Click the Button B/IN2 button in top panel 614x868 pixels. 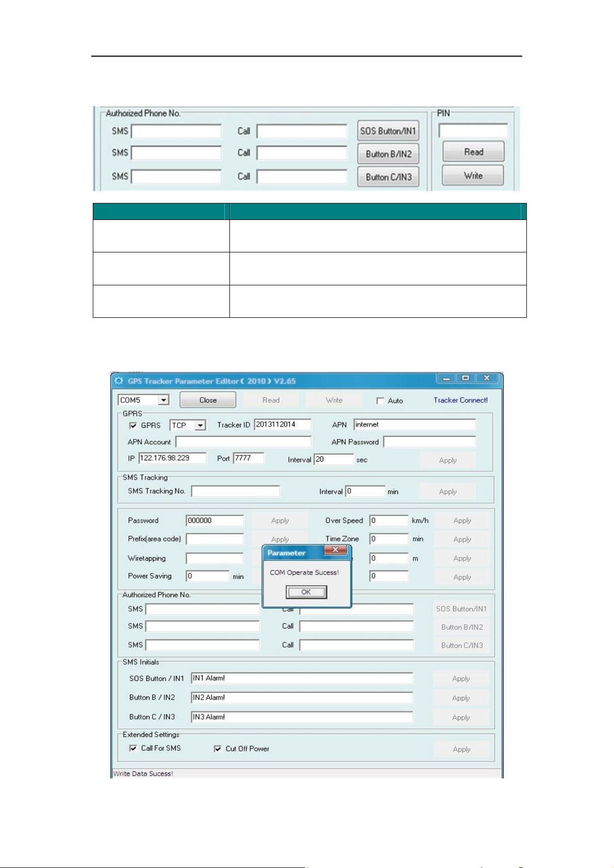(x=388, y=154)
